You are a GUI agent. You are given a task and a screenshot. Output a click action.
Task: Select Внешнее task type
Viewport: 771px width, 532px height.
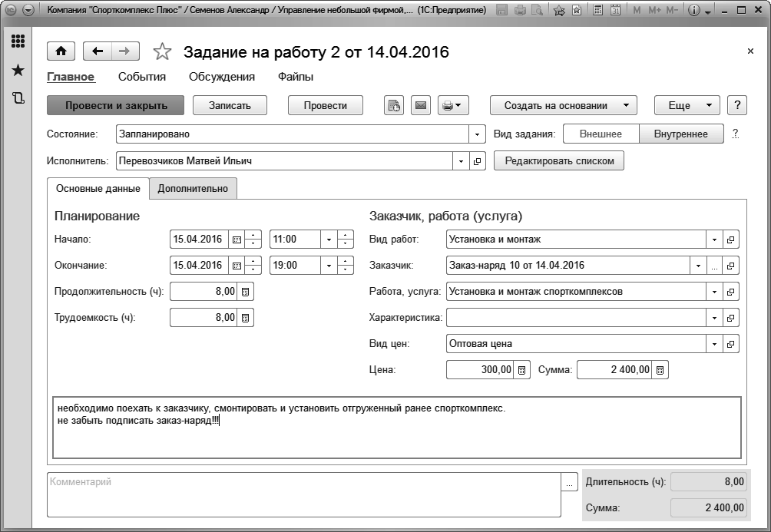(x=601, y=134)
